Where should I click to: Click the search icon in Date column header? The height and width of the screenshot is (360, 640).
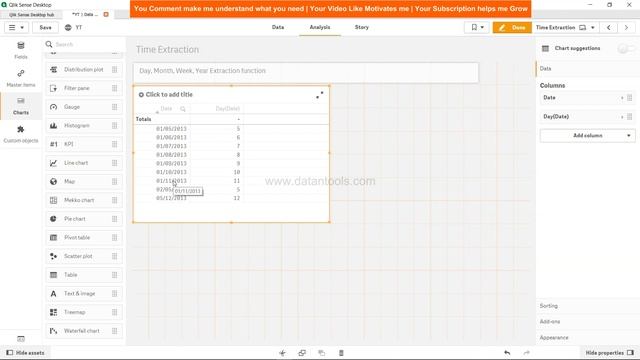tap(183, 109)
